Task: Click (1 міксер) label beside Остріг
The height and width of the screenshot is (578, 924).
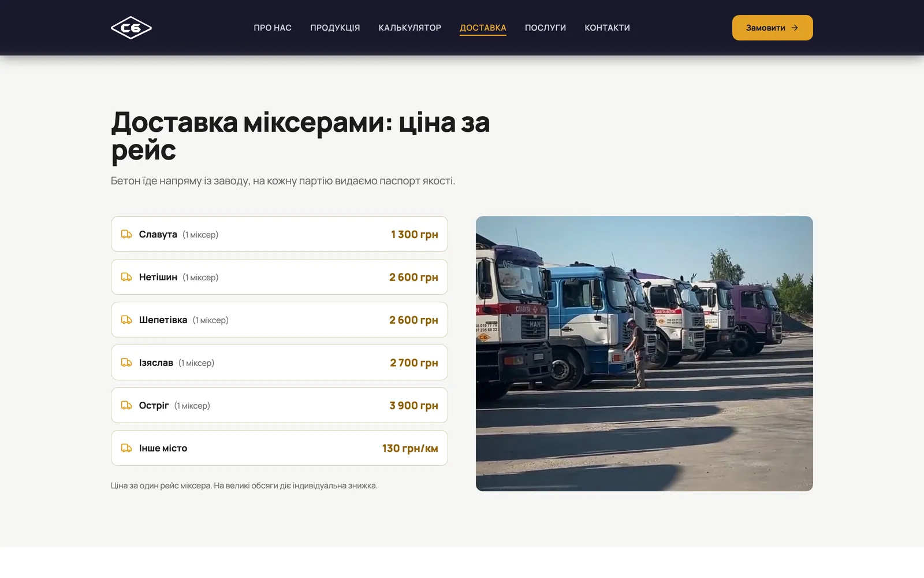Action: pos(192,406)
